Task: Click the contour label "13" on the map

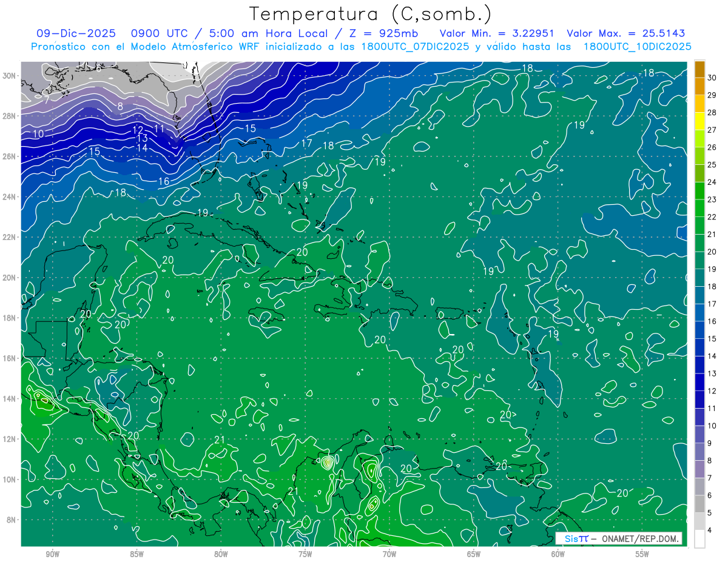Action: point(142,139)
